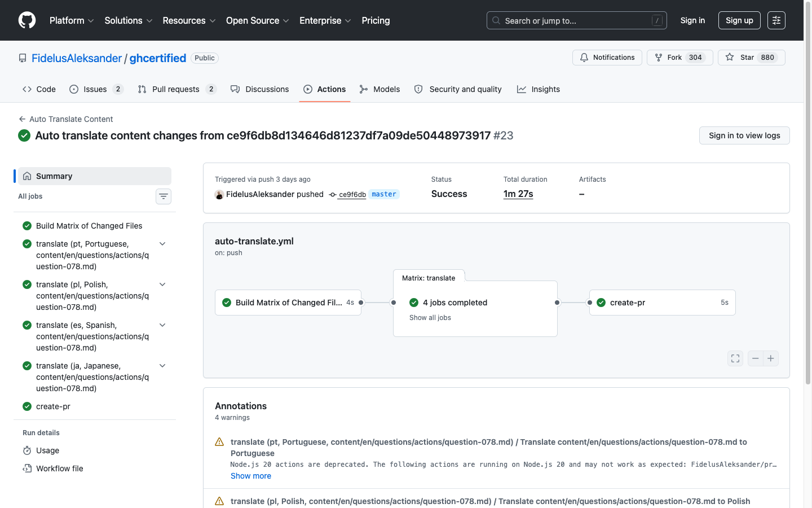
Task: Click the Search or jump to field
Action: 576,20
